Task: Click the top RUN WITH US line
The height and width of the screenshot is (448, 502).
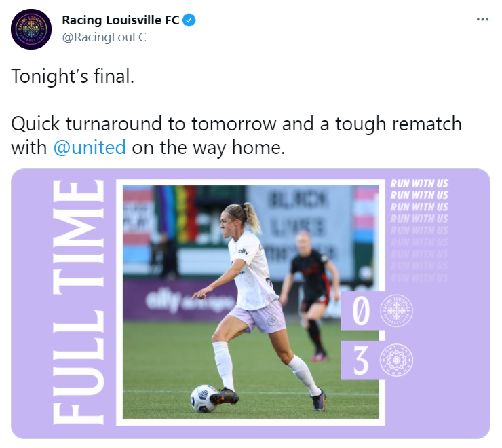Action: [419, 183]
